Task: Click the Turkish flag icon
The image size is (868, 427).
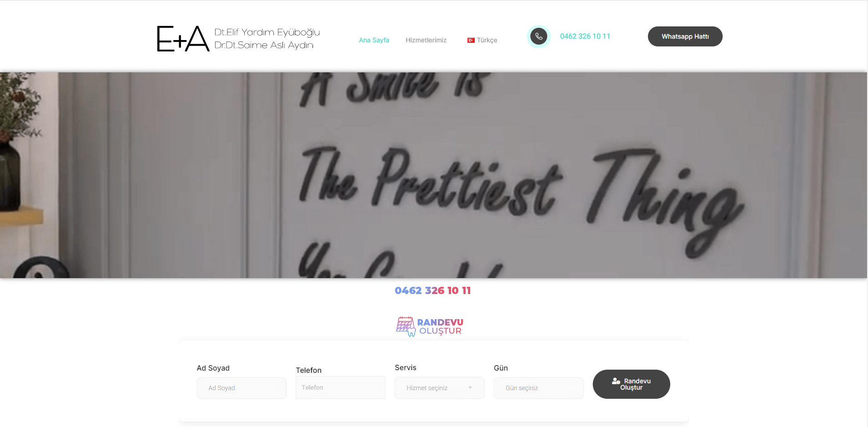Action: (471, 41)
